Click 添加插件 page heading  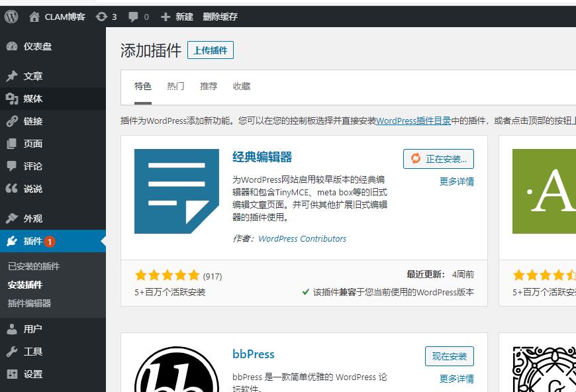click(151, 50)
